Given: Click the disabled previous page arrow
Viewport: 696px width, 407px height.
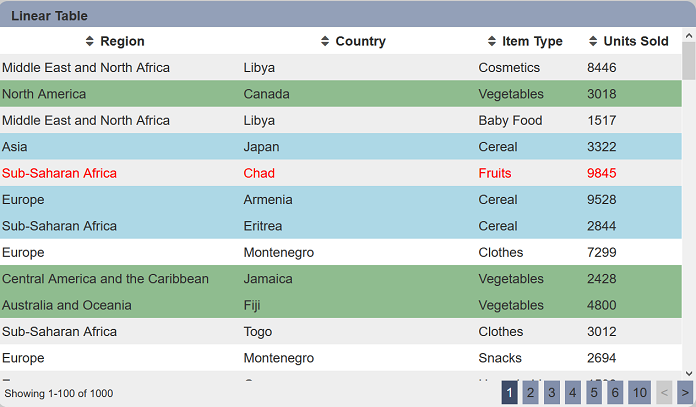Looking at the screenshot, I should [x=664, y=392].
